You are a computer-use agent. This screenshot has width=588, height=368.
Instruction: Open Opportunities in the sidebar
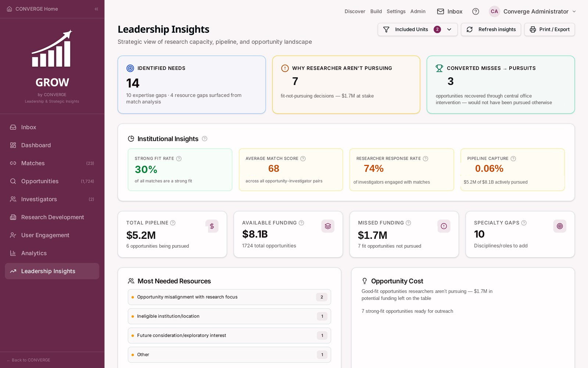(52, 181)
